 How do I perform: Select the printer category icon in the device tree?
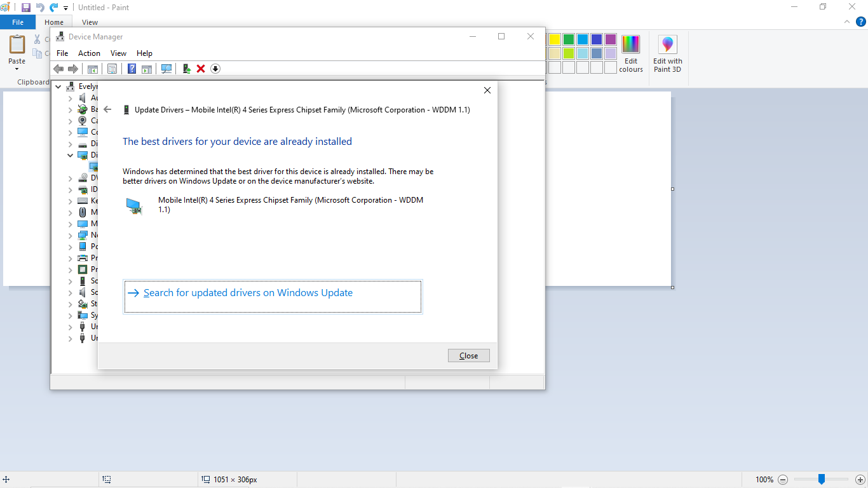pyautogui.click(x=82, y=258)
